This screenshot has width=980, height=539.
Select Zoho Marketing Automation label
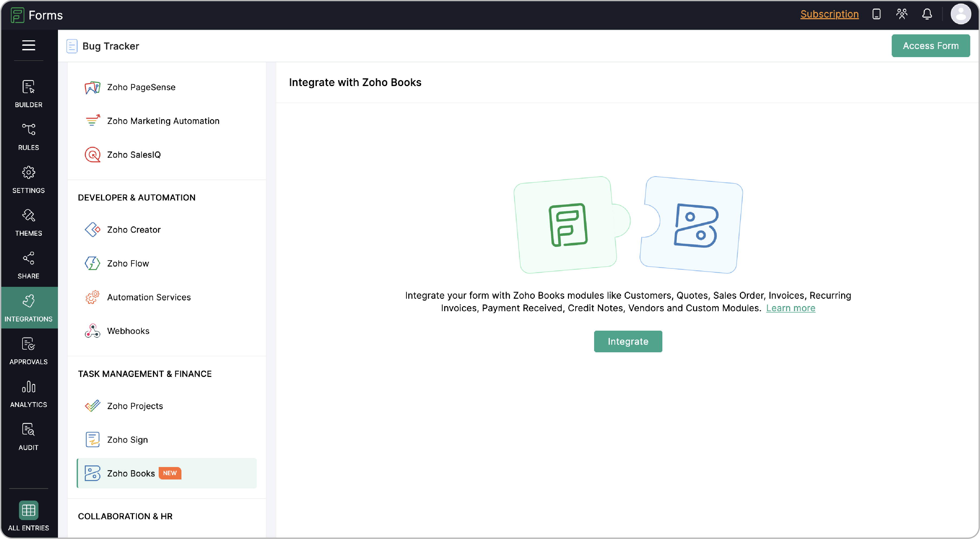[x=163, y=121]
